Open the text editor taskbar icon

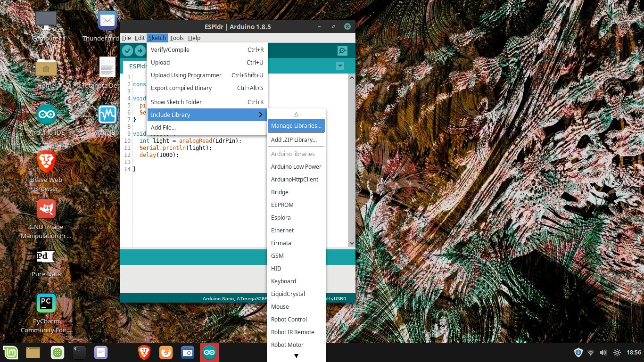[x=101, y=353]
